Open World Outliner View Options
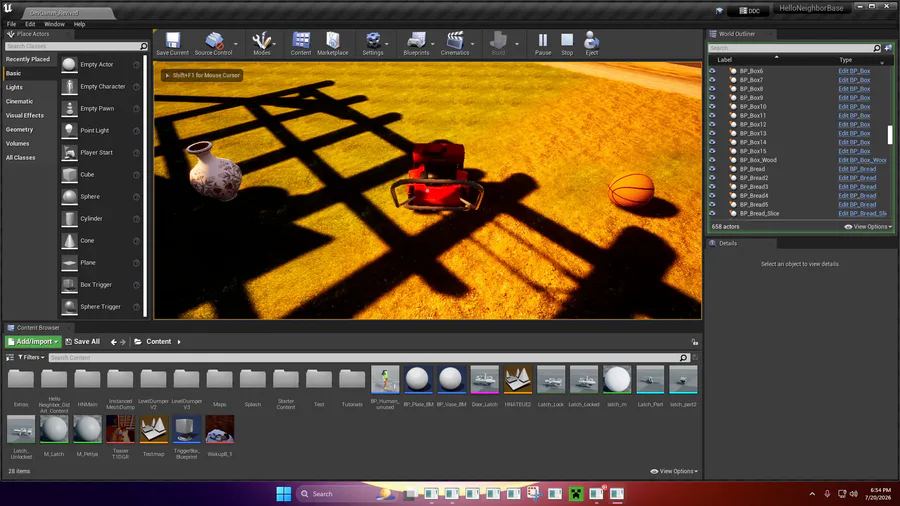This screenshot has width=900, height=506. (x=868, y=227)
